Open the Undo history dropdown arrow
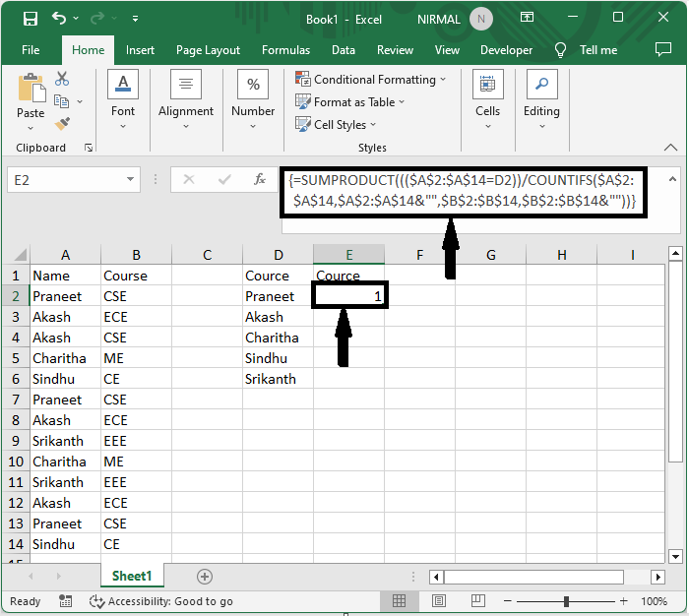This screenshot has width=689, height=616. point(76,18)
